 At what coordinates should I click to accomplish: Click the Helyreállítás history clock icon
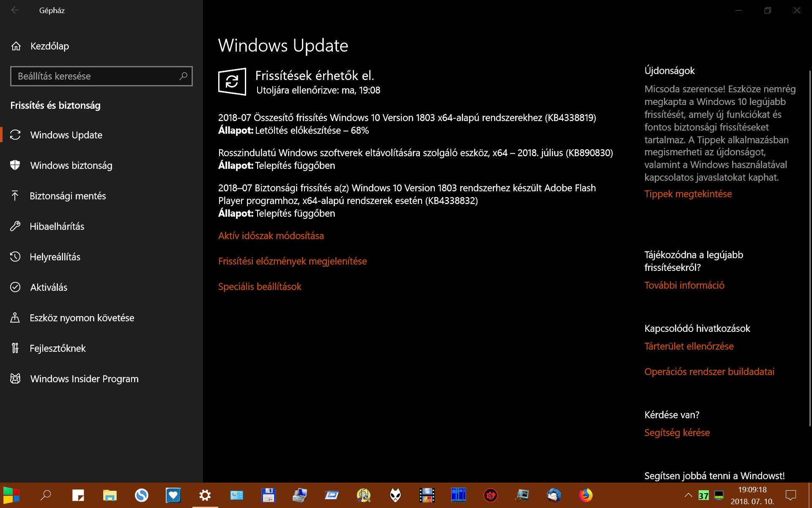click(x=15, y=257)
